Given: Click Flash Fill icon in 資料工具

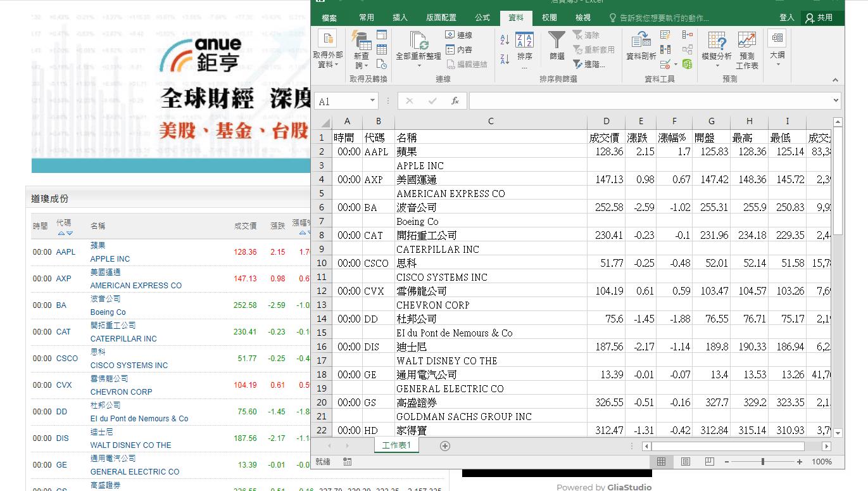Looking at the screenshot, I should pos(665,35).
